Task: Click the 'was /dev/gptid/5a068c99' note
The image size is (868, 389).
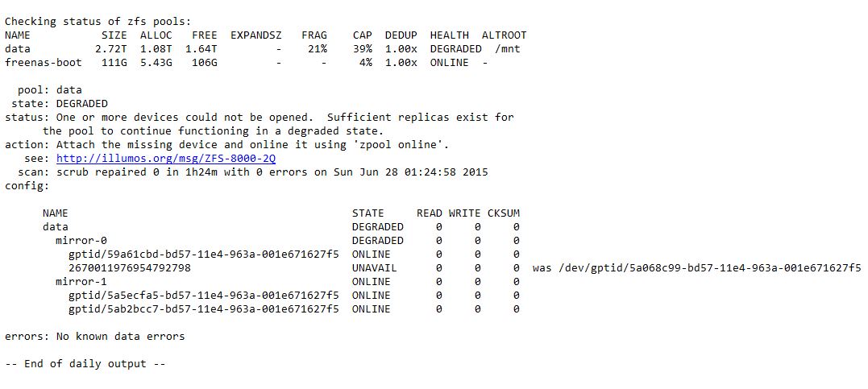Action: coord(697,268)
